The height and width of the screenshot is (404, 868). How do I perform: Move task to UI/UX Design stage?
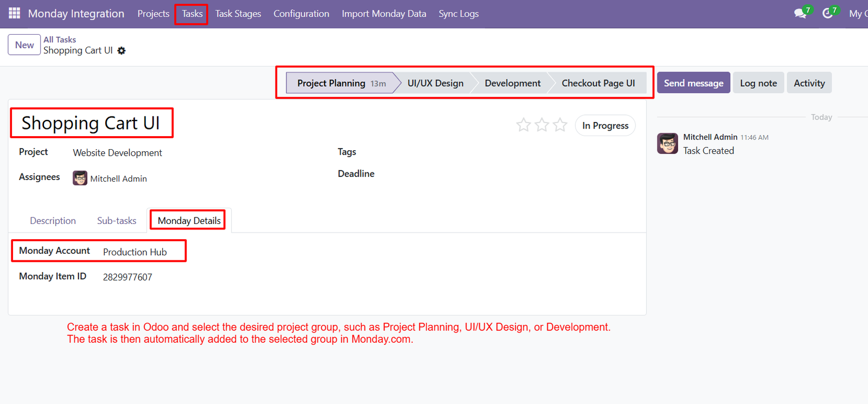tap(436, 83)
